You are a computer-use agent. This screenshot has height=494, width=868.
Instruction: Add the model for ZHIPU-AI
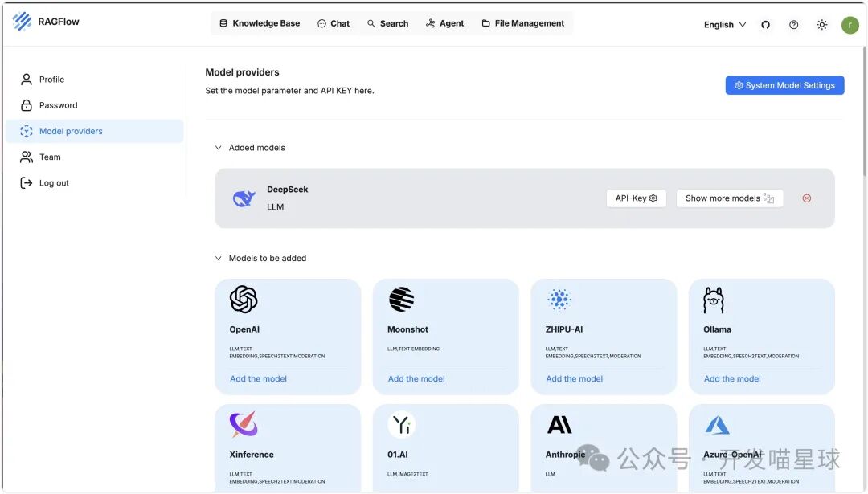574,379
